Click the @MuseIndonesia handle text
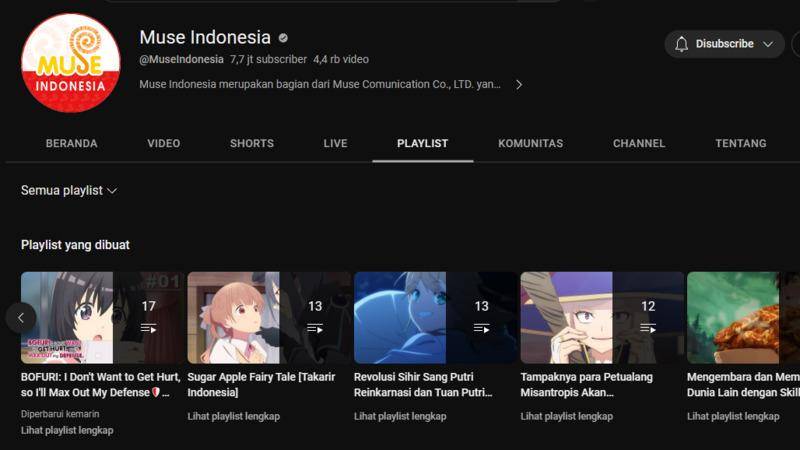800x450 pixels. [x=181, y=60]
